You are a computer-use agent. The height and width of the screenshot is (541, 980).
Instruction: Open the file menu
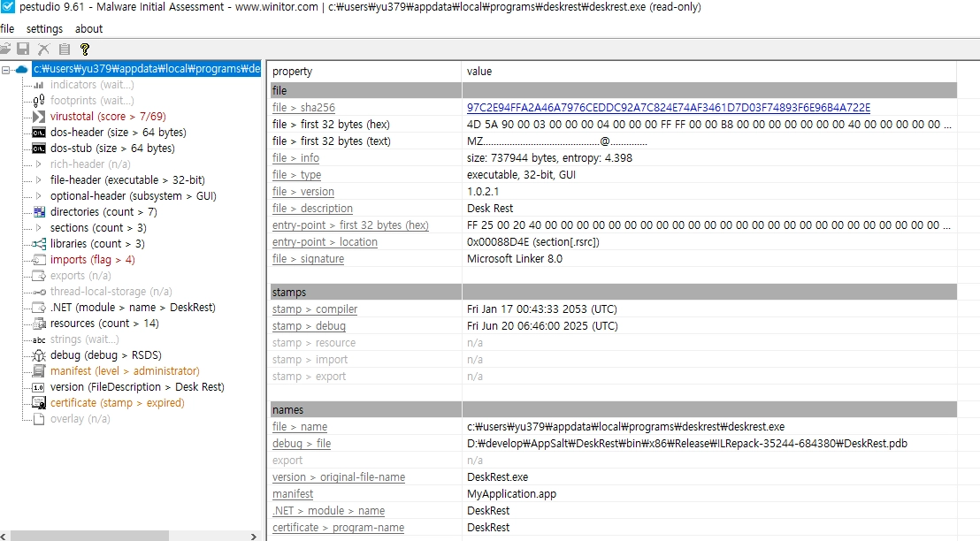point(7,29)
